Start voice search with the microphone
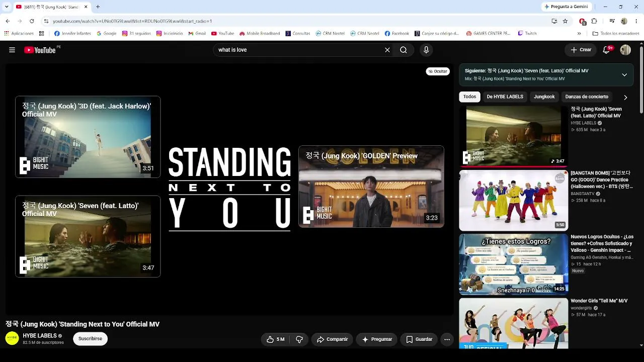Image resolution: width=644 pixels, height=362 pixels. (426, 50)
